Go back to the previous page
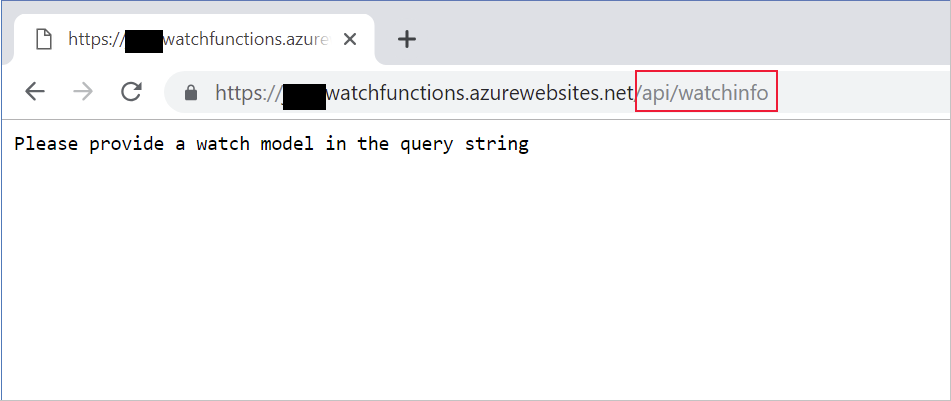 (35, 93)
